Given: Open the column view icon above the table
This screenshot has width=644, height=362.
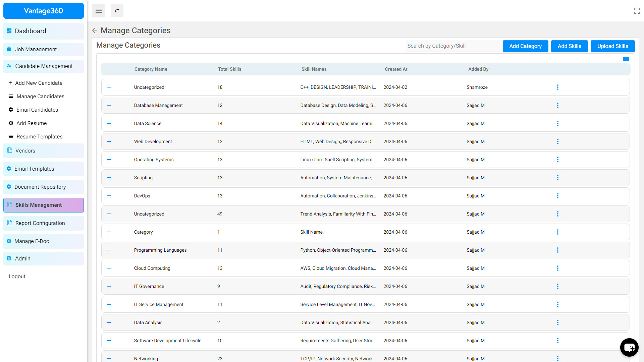Looking at the screenshot, I should [x=626, y=59].
